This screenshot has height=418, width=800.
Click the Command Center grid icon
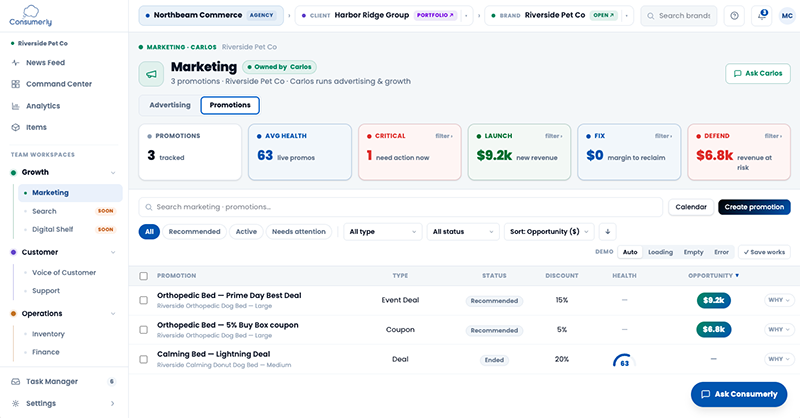pyautogui.click(x=15, y=84)
